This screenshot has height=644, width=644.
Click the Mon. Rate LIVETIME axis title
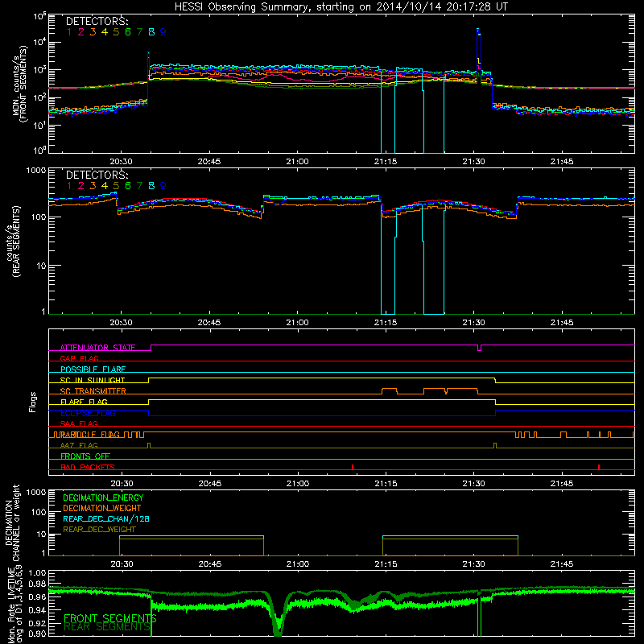click(13, 605)
